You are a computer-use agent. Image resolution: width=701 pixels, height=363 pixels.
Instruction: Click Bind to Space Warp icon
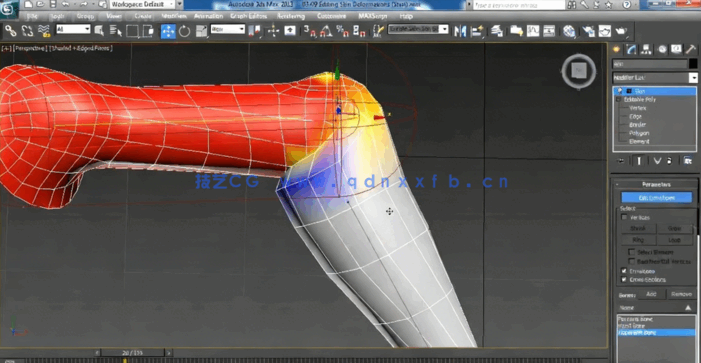click(x=44, y=30)
